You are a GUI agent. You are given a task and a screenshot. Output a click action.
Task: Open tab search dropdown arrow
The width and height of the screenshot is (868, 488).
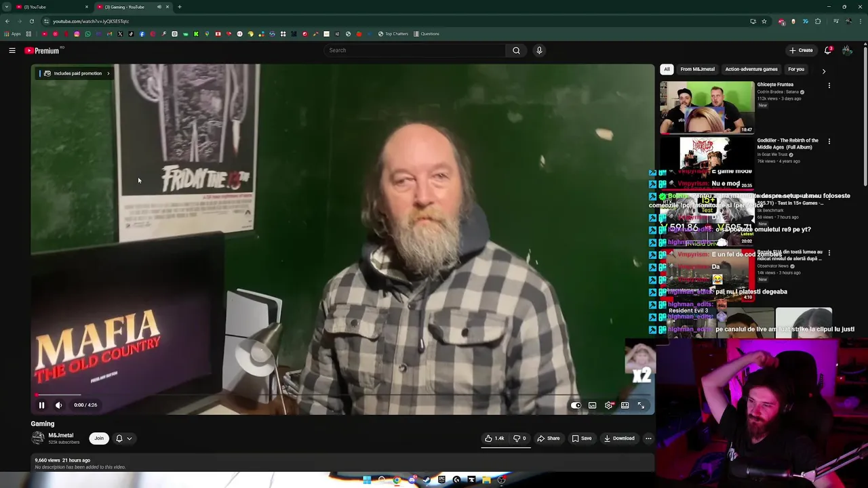click(7, 7)
